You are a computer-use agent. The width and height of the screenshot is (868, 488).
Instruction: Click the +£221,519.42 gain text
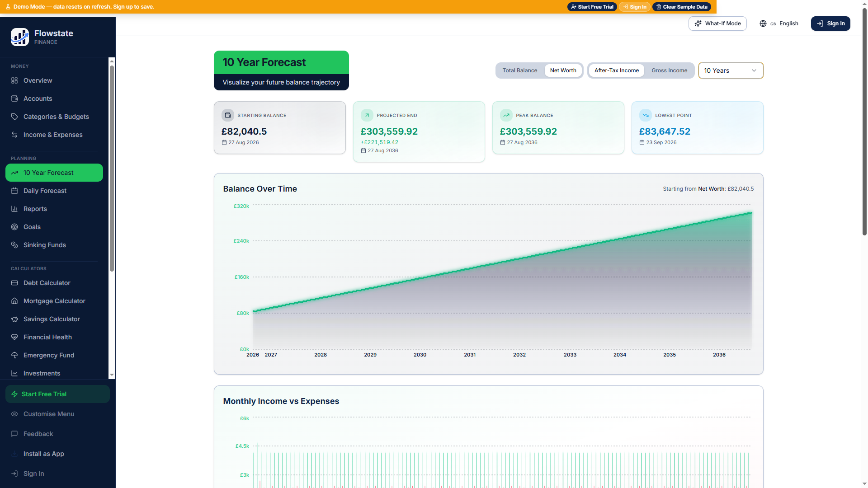click(x=379, y=142)
